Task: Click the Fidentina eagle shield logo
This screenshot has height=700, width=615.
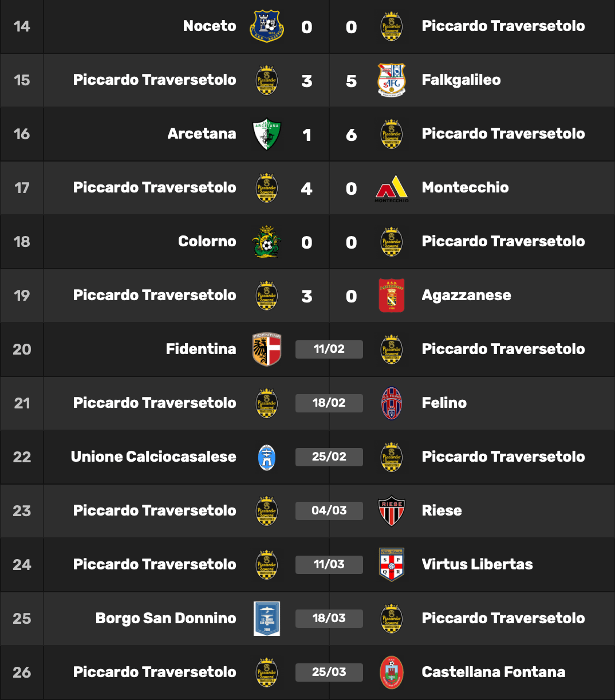Action: 267,349
